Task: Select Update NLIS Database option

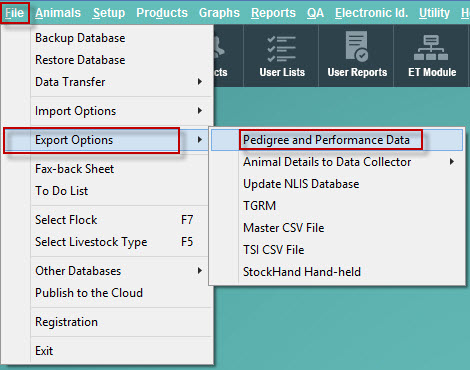Action: coord(301,184)
